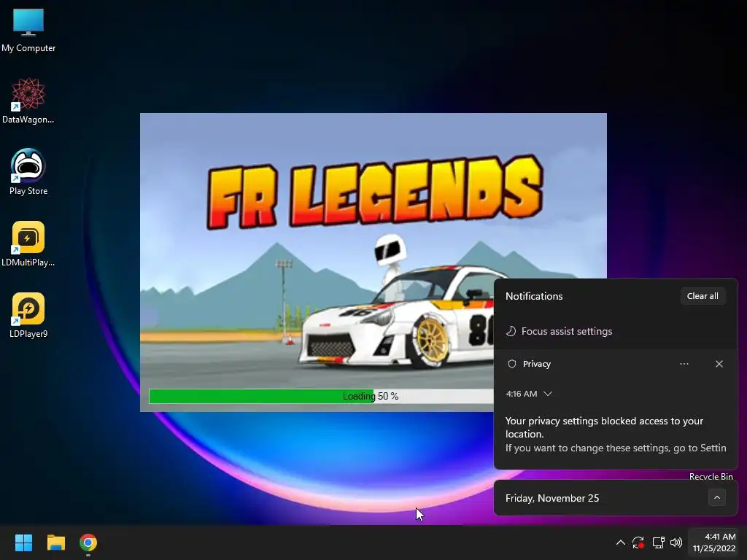The height and width of the screenshot is (560, 747).
Task: Open Focus assist settings
Action: click(x=559, y=331)
